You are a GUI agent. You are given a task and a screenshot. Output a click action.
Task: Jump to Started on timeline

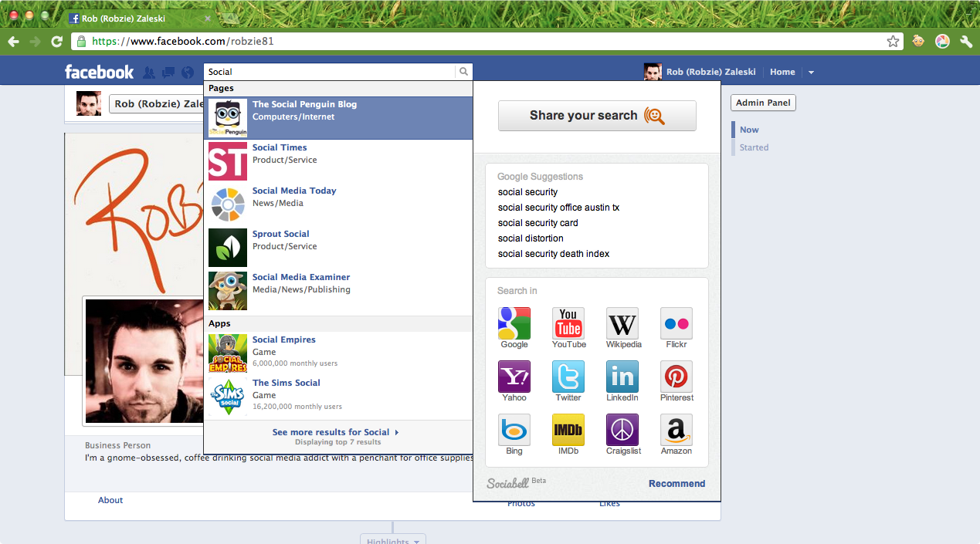(754, 147)
